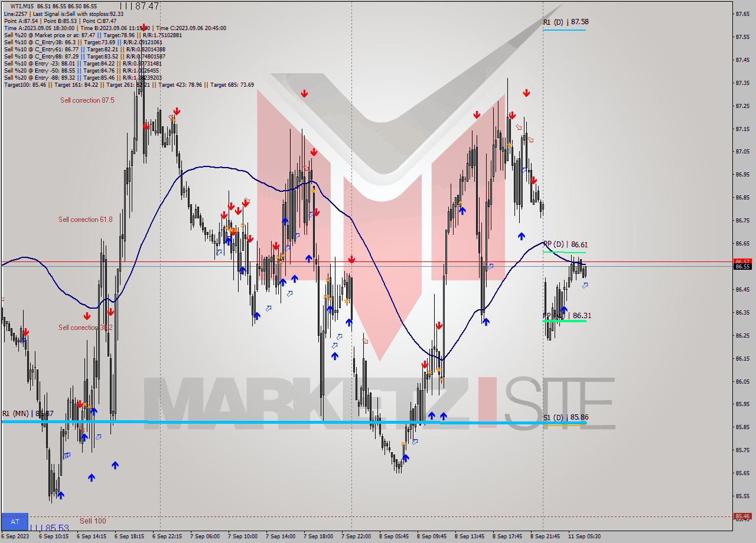Image resolution: width=756 pixels, height=543 pixels.
Task: Click the 'Sell %20 @ Entry -50' line
Action: coord(83,70)
